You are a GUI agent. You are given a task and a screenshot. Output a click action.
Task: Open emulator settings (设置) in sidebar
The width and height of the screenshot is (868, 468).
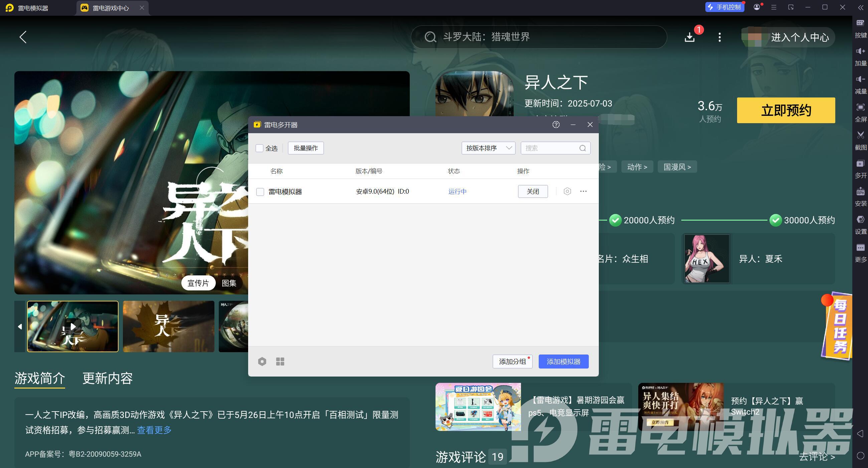[x=860, y=220]
